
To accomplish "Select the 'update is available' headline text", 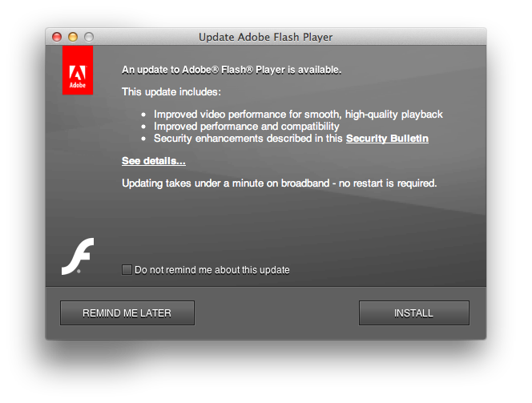I will tap(232, 70).
